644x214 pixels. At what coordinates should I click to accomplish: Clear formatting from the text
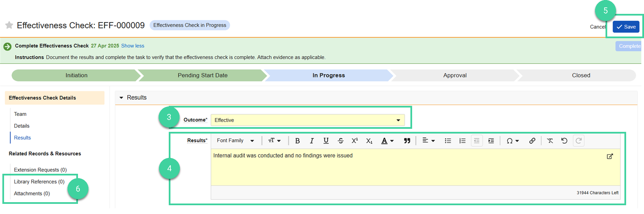click(x=550, y=141)
